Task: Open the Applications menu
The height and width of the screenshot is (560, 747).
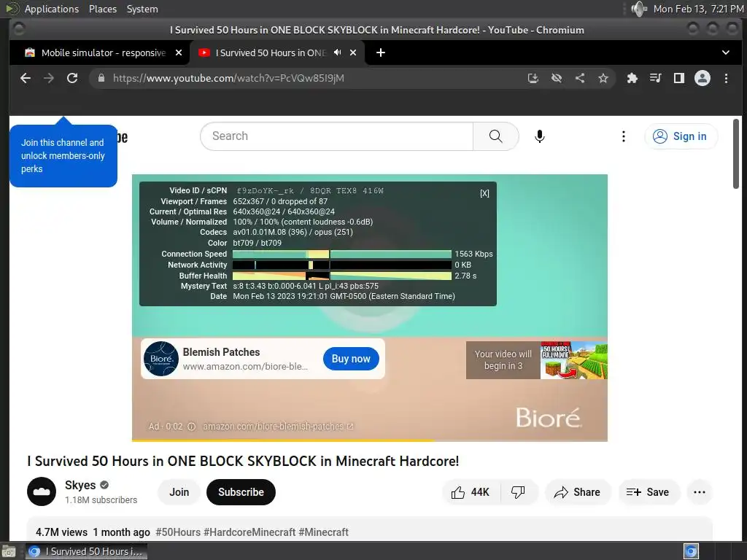Action: tap(52, 9)
